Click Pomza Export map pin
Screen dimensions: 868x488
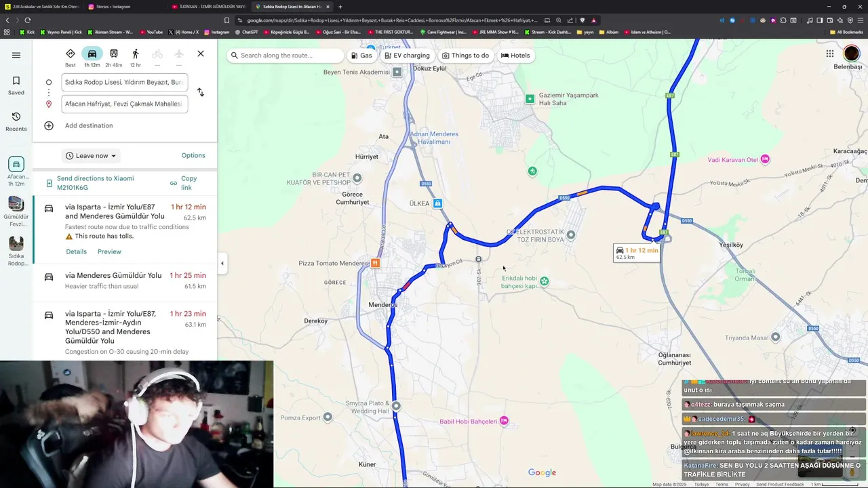tap(328, 418)
